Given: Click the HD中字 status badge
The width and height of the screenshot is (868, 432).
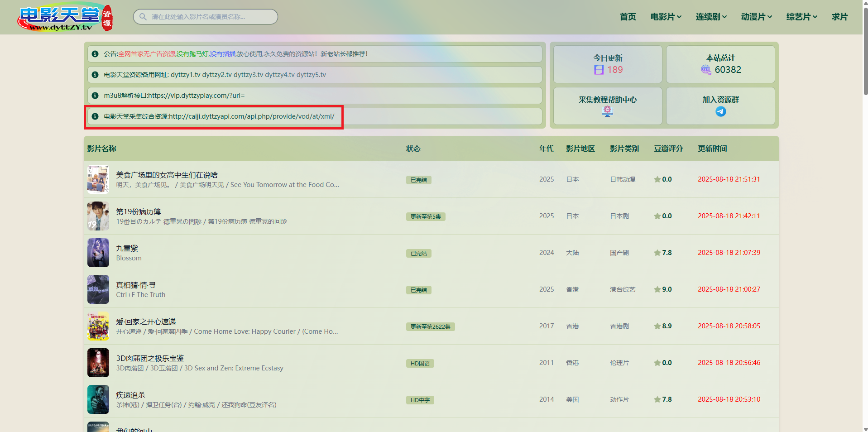Looking at the screenshot, I should pyautogui.click(x=420, y=400).
